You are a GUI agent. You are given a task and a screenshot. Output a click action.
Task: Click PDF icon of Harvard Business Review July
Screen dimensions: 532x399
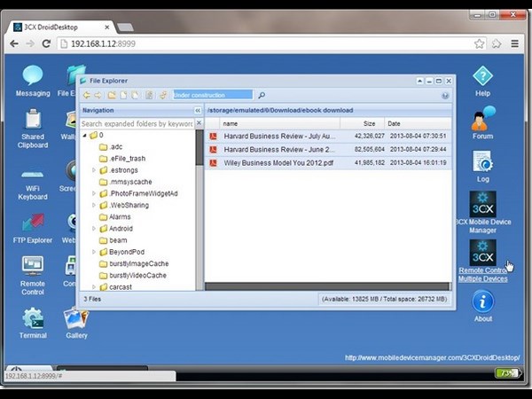pos(213,136)
